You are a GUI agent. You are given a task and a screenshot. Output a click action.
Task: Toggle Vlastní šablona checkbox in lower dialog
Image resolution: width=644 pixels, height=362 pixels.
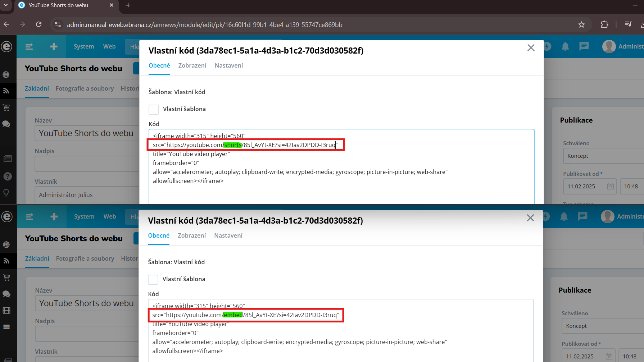[x=153, y=279]
